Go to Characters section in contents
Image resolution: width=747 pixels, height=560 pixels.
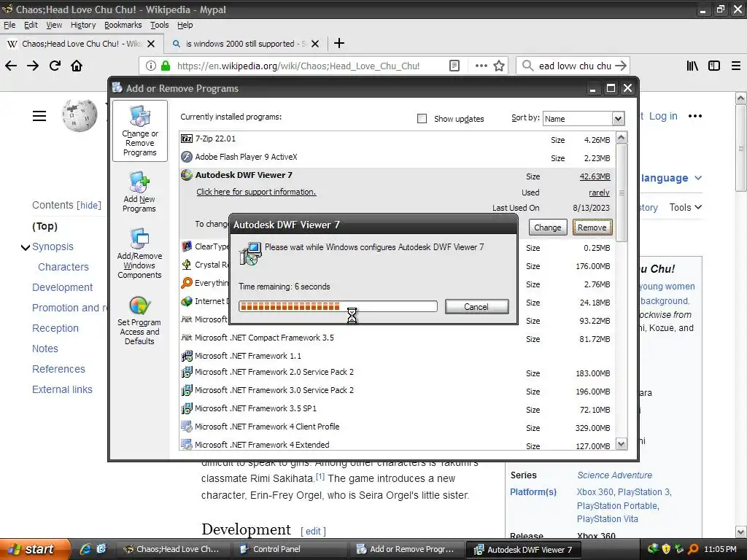(63, 267)
